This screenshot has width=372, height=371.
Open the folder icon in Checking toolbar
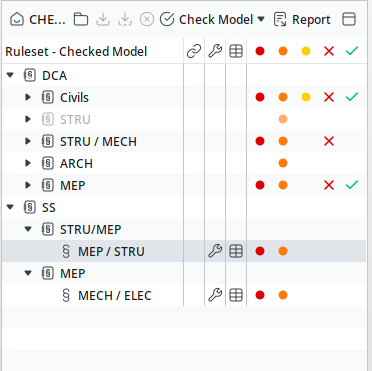[81, 20]
